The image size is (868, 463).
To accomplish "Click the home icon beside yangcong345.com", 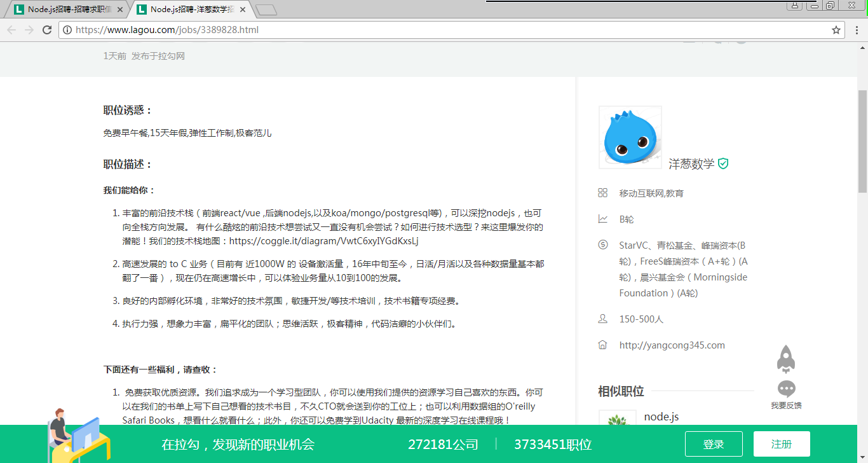I will [603, 345].
